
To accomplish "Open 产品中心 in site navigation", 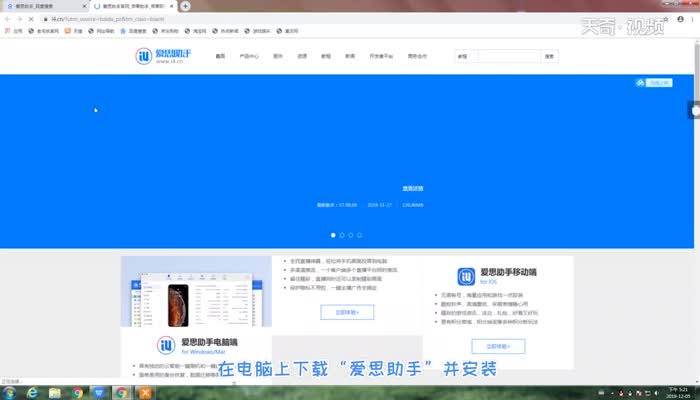I will click(249, 56).
